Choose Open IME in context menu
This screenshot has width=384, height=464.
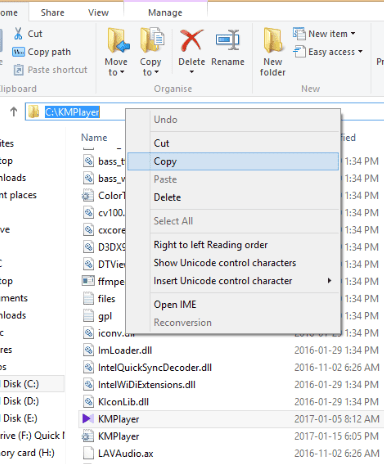click(233, 304)
